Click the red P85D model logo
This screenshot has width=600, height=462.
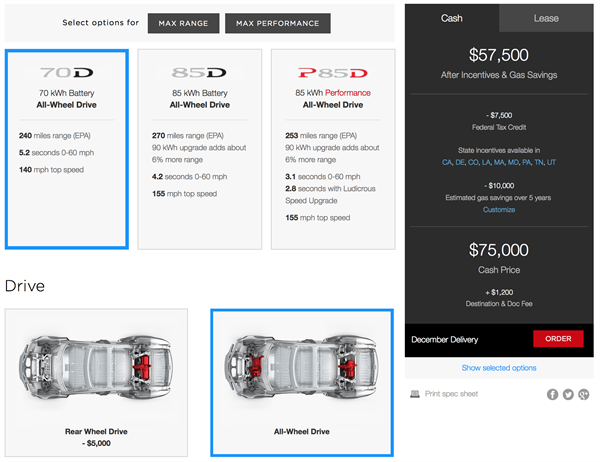point(333,73)
